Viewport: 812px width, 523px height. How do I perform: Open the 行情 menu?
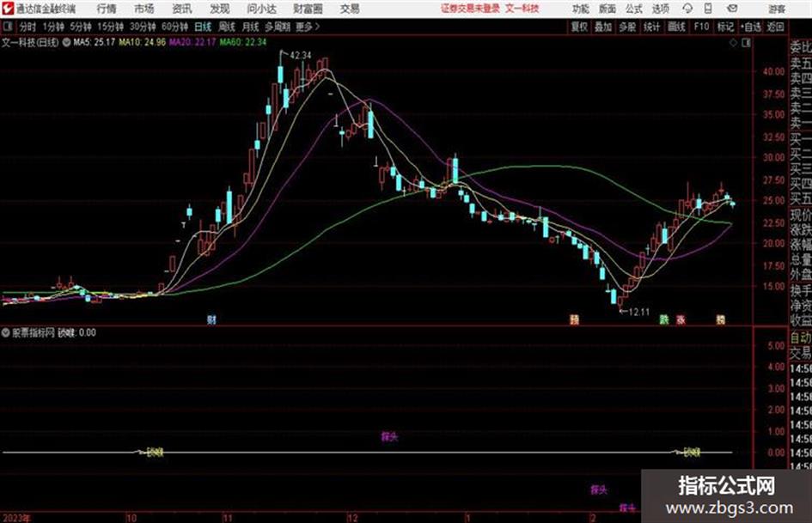click(x=107, y=9)
